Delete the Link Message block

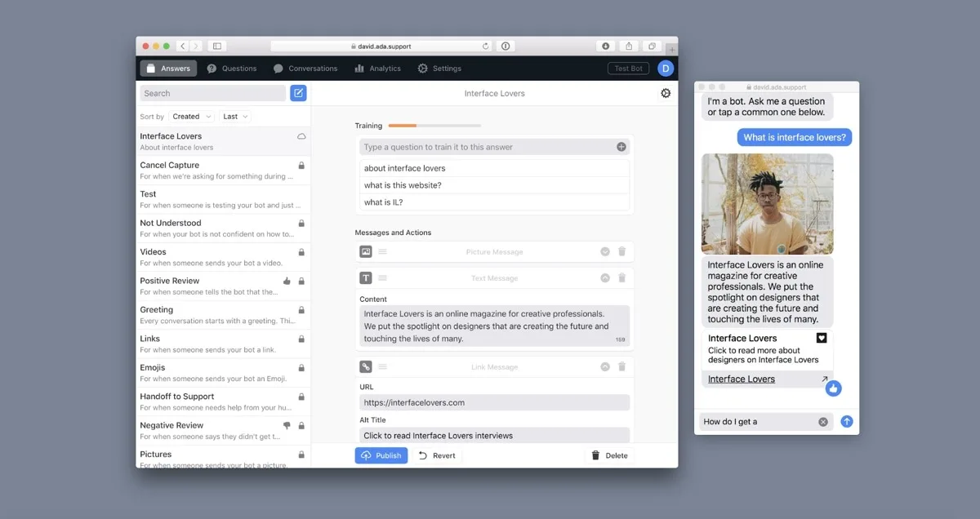coord(621,367)
